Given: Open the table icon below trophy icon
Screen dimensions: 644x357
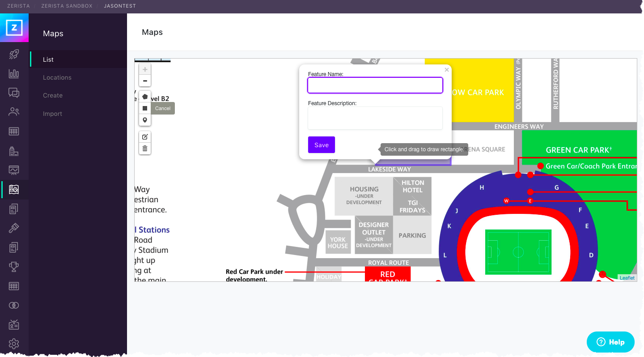Looking at the screenshot, I should tap(14, 286).
